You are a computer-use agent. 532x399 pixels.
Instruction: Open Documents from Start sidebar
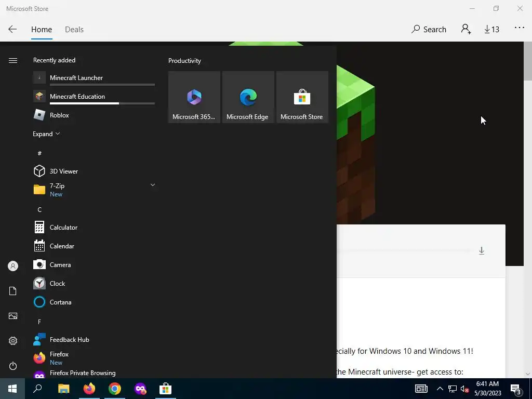13,291
